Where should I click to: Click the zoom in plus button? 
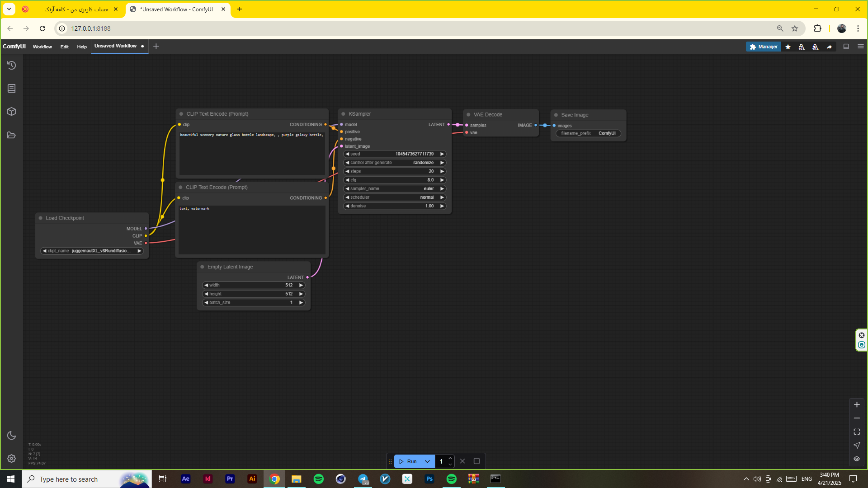pyautogui.click(x=857, y=405)
